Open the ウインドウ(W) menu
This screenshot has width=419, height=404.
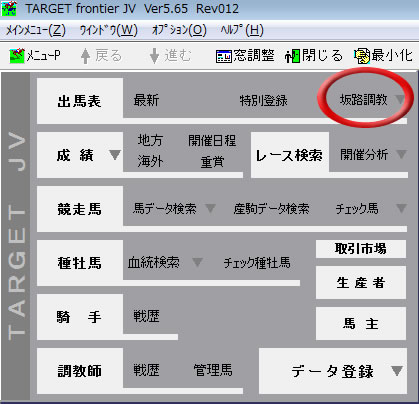(x=109, y=31)
